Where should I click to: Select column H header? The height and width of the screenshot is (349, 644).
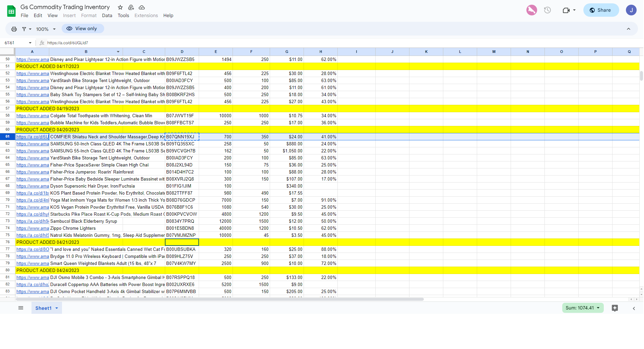(321, 52)
